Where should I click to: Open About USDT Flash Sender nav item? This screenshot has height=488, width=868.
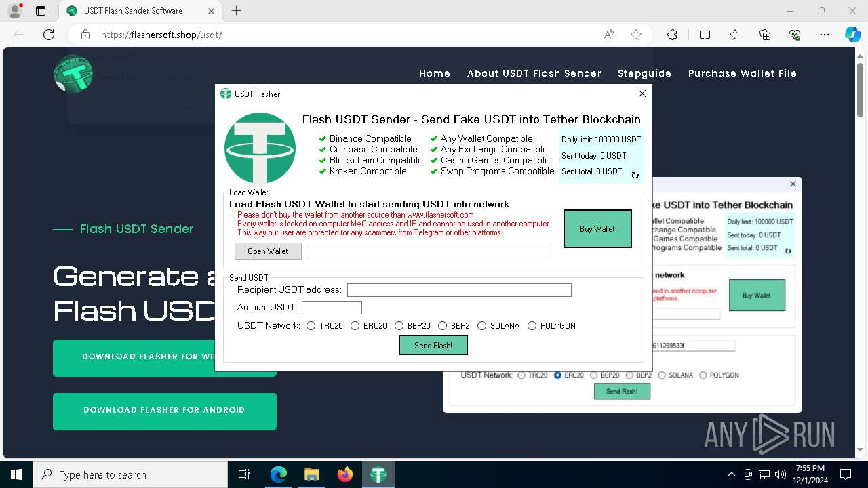coord(534,73)
